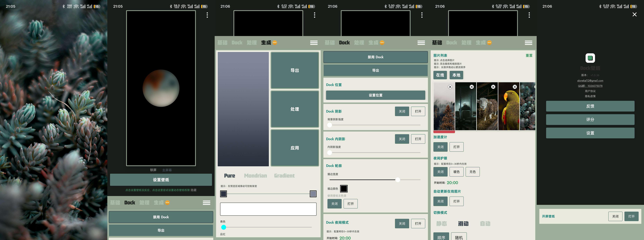Screen dimensions: 644x240
Task: Remove the sheep image from list
Action: 493,87
